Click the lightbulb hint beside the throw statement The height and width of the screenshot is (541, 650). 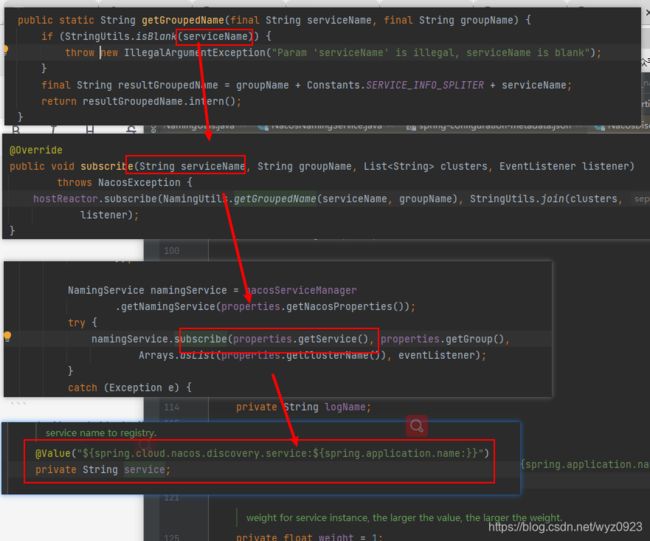point(5,50)
